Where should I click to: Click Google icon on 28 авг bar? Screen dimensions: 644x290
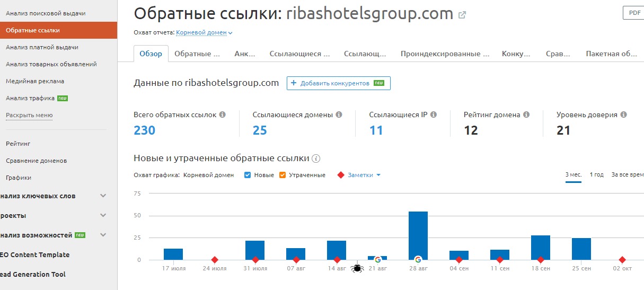coord(418,259)
